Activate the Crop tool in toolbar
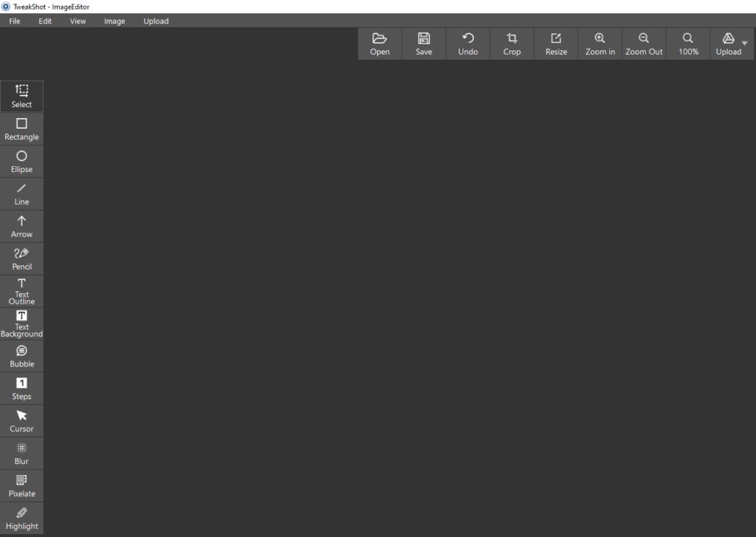This screenshot has height=537, width=756. (512, 44)
